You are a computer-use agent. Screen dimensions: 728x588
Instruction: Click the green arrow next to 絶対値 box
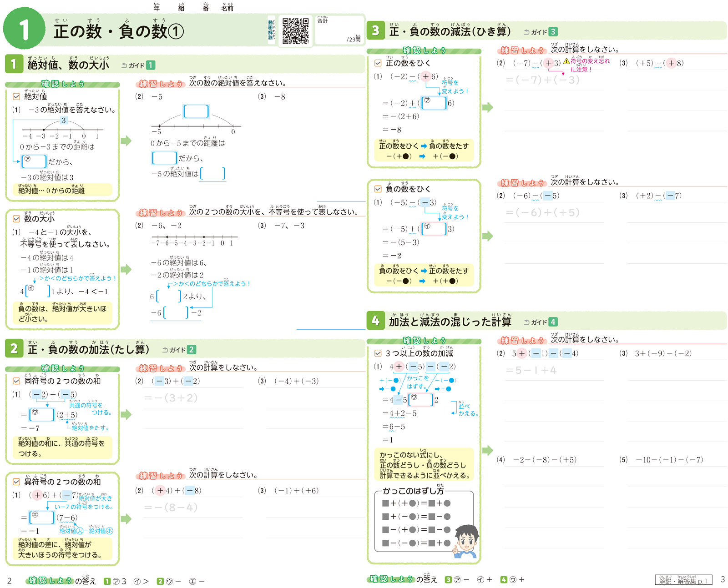click(x=126, y=141)
